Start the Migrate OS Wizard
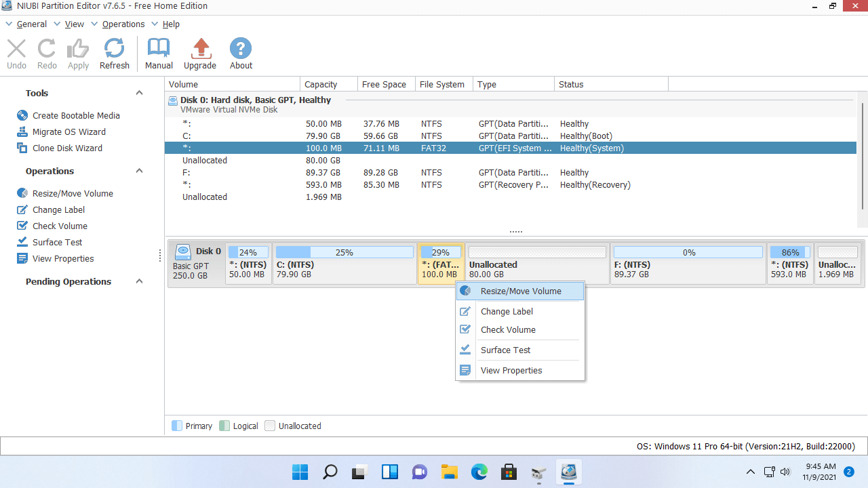 (x=68, y=131)
